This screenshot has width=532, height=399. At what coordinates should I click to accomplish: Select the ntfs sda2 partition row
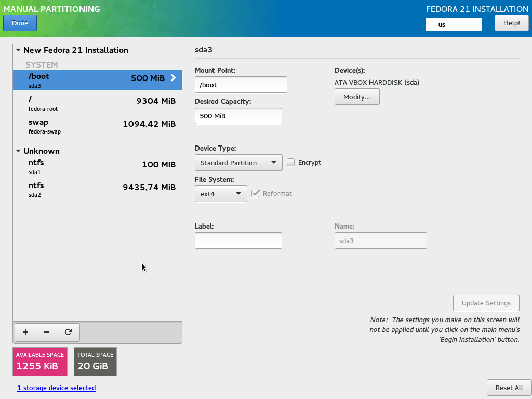(97, 190)
